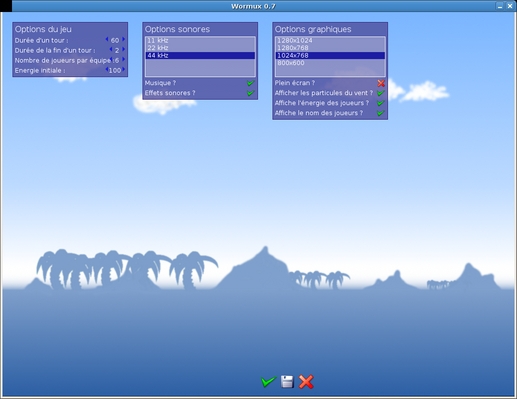Screen dimensions: 517x399
Task: Enable Plein écran option
Action: click(381, 83)
